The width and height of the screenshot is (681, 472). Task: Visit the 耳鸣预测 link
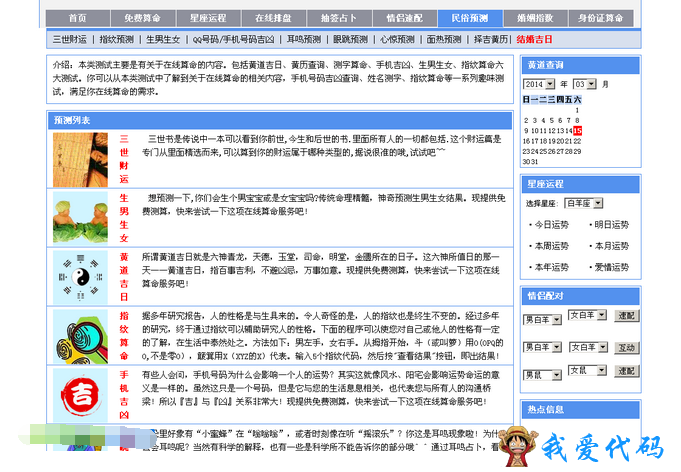tap(304, 40)
